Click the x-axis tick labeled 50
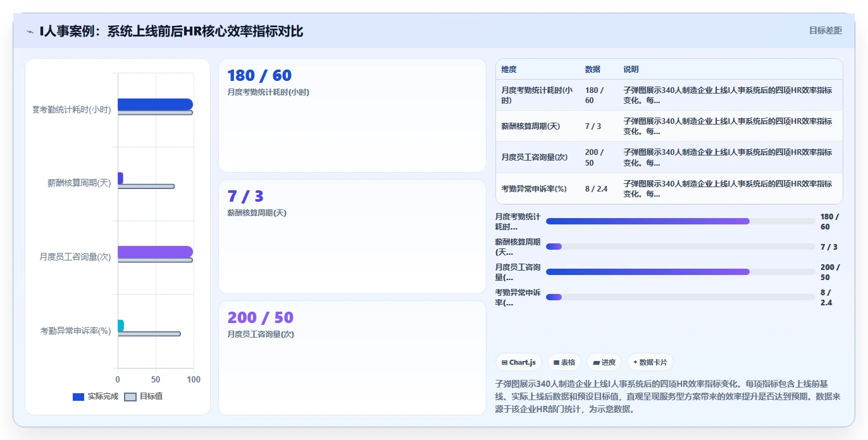This screenshot has height=440, width=868. click(x=156, y=379)
